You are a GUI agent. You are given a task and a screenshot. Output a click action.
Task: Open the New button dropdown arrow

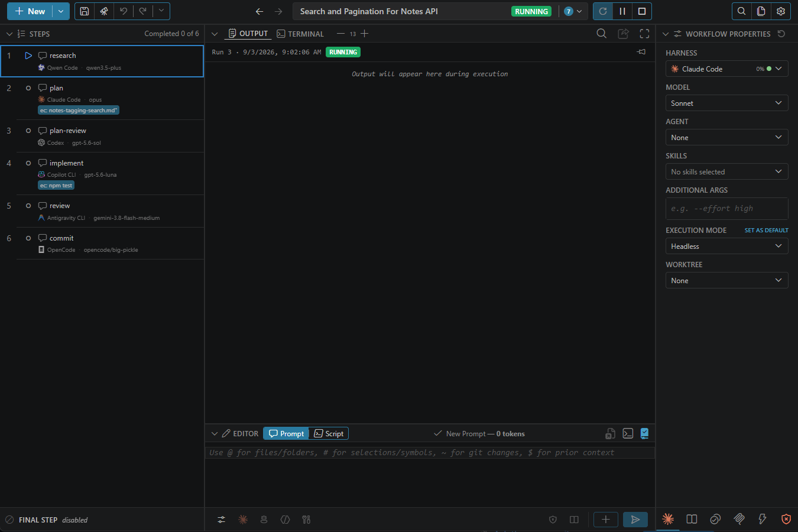(61, 11)
